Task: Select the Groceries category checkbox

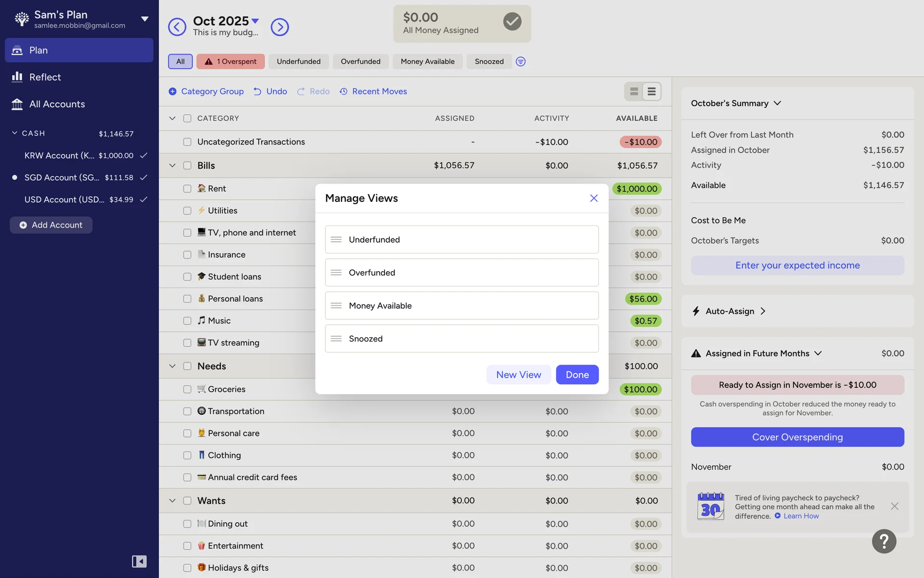Action: [187, 389]
